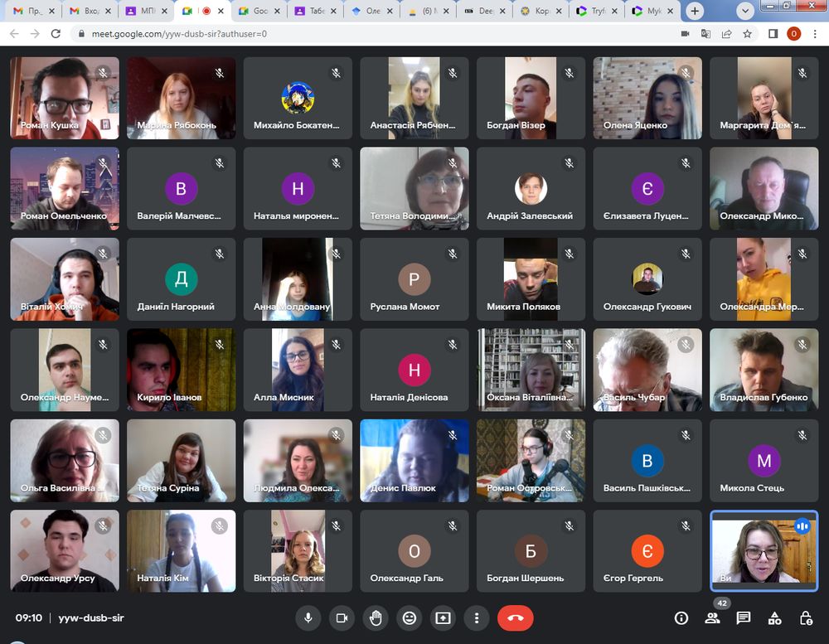Open a new browser tab
This screenshot has height=644, width=829.
point(695,12)
